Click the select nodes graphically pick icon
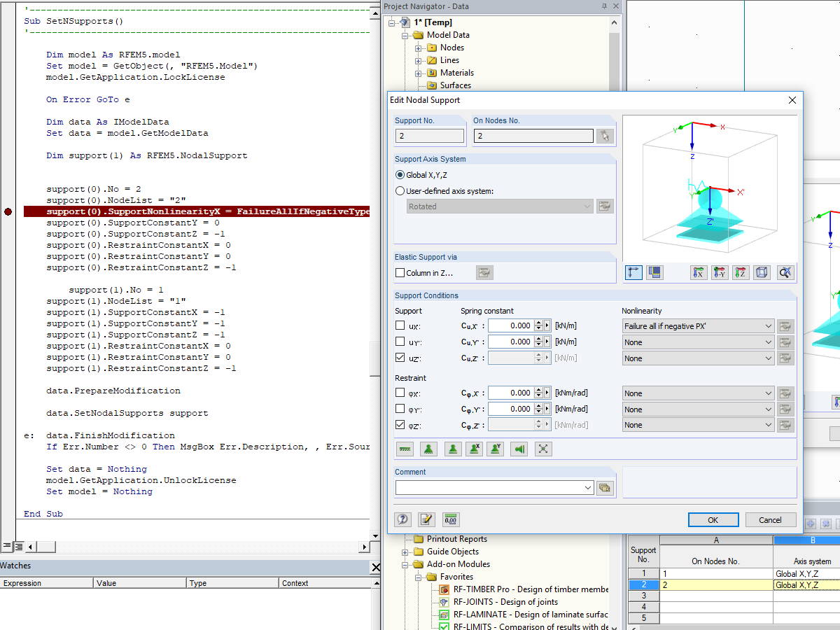This screenshot has width=840, height=630. pyautogui.click(x=604, y=136)
